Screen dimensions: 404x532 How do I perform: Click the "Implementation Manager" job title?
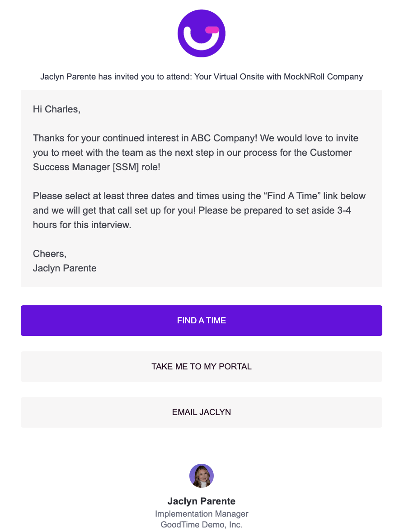pos(202,514)
